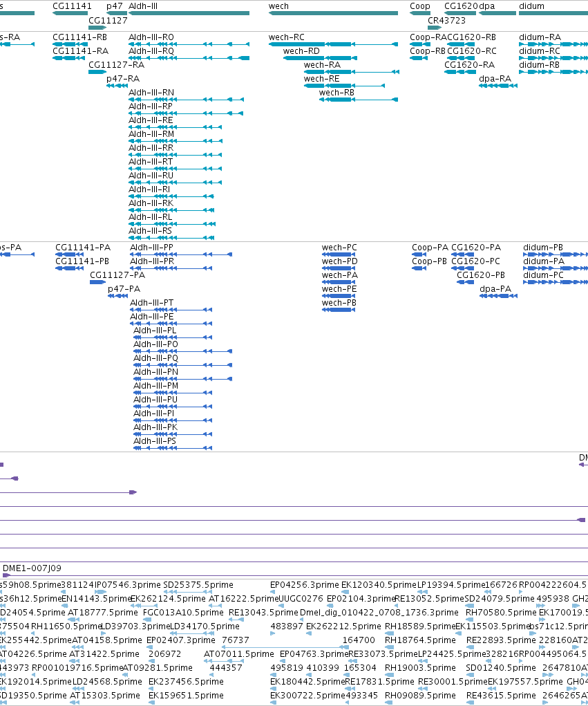The image size is (588, 706).
Task: Select the Aldh-III-RI transcript label
Action: (x=149, y=189)
